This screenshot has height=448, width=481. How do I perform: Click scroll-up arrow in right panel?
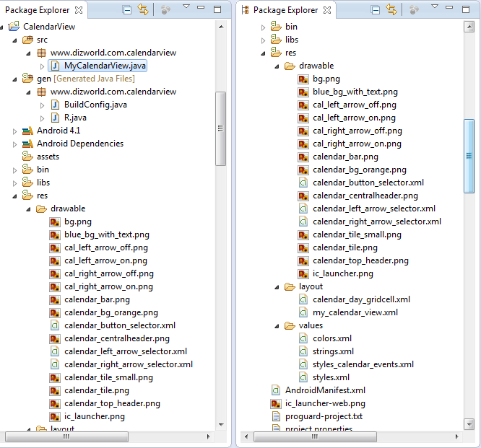pos(469,27)
